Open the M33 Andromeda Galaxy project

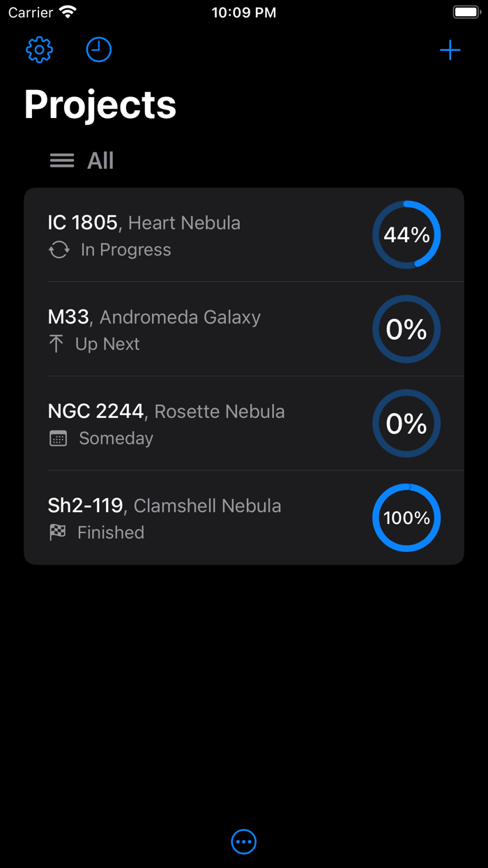(x=154, y=317)
